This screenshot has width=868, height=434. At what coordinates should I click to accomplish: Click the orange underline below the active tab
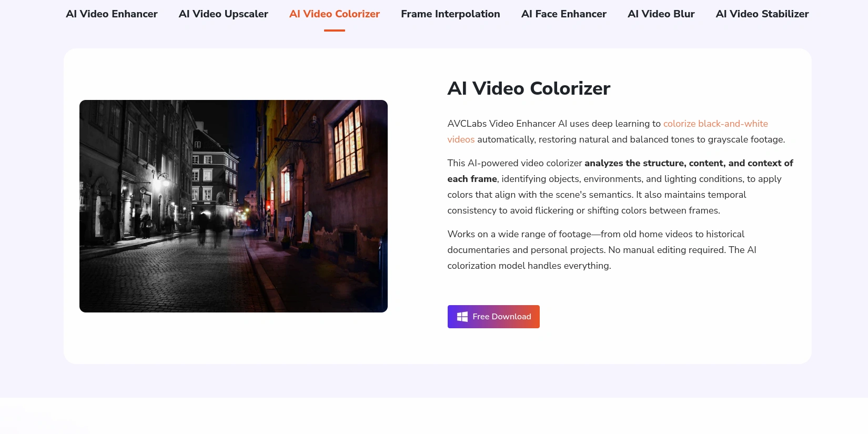pyautogui.click(x=334, y=31)
